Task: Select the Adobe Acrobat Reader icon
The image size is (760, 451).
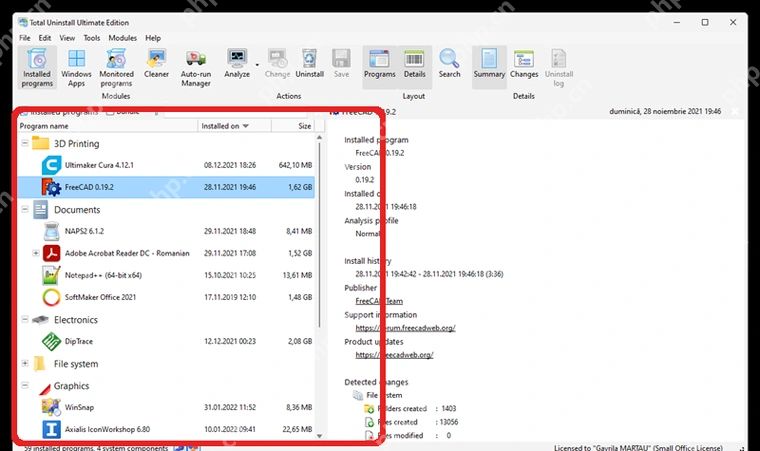Action: [x=51, y=253]
